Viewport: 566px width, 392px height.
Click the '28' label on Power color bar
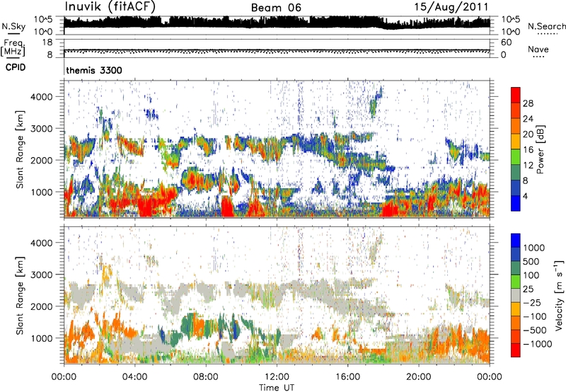528,103
